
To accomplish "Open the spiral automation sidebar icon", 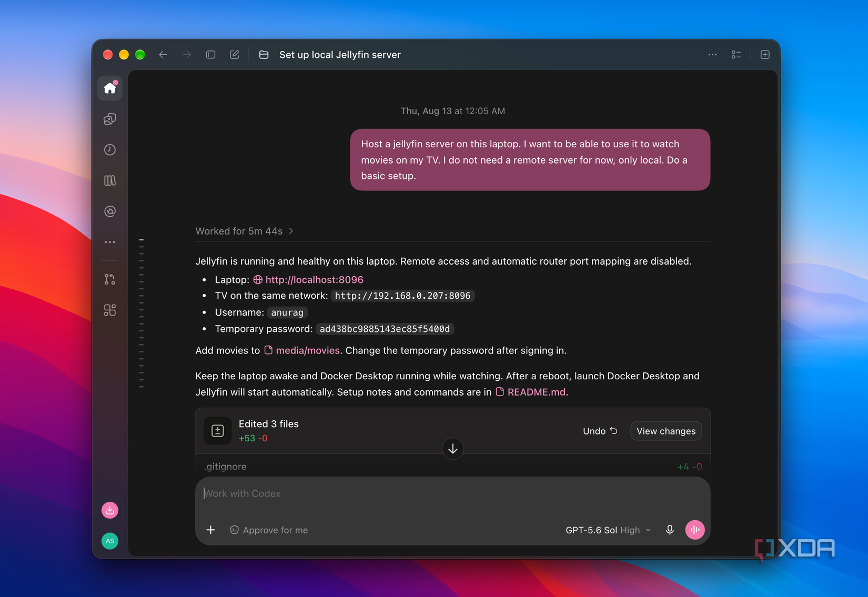I will point(110,211).
